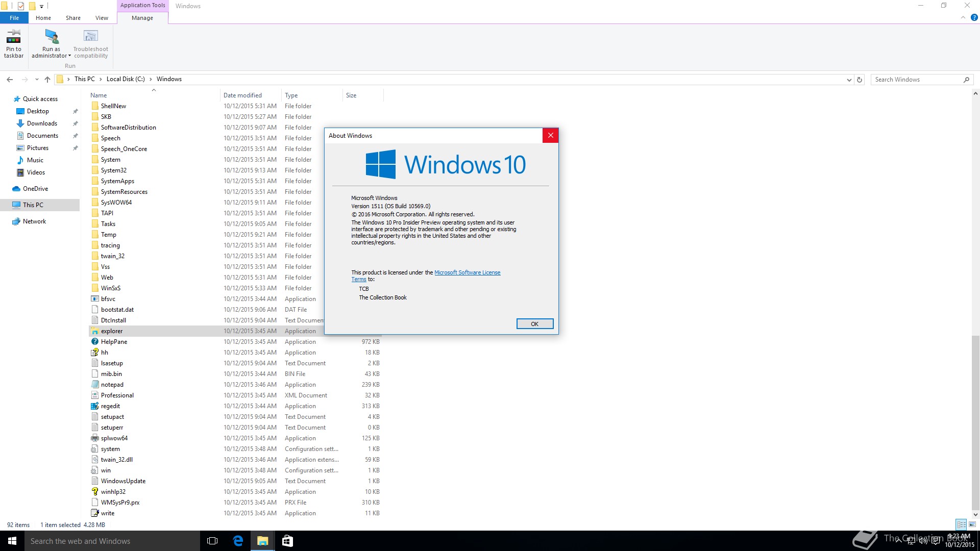Select the explorer application icon
The width and height of the screenshot is (980, 551).
(x=94, y=331)
